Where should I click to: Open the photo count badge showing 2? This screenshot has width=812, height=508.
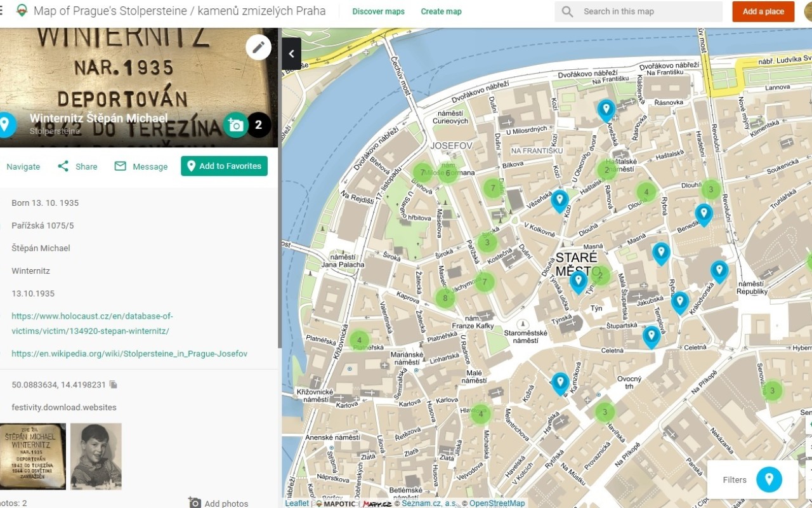point(258,125)
